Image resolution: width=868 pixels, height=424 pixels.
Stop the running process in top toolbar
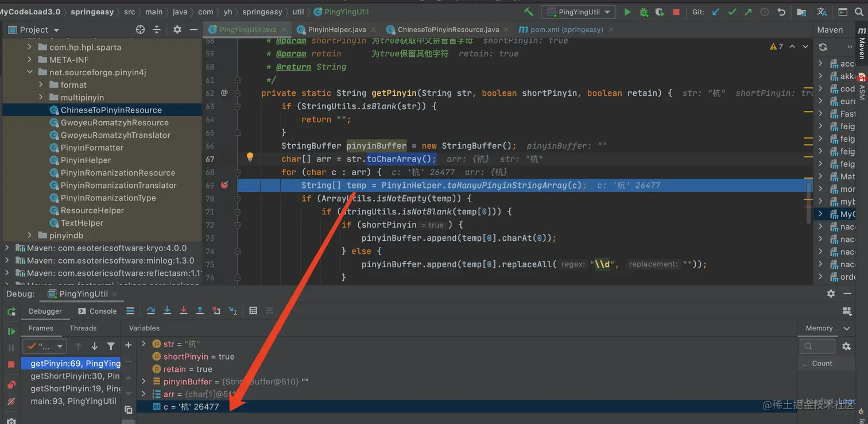[676, 12]
